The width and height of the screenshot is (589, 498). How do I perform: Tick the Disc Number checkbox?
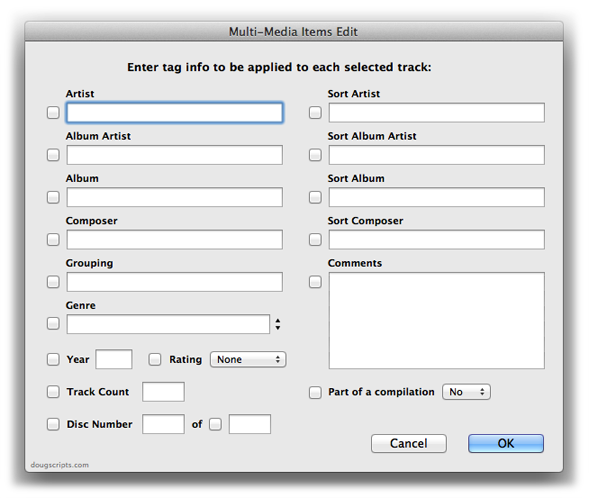pyautogui.click(x=53, y=424)
